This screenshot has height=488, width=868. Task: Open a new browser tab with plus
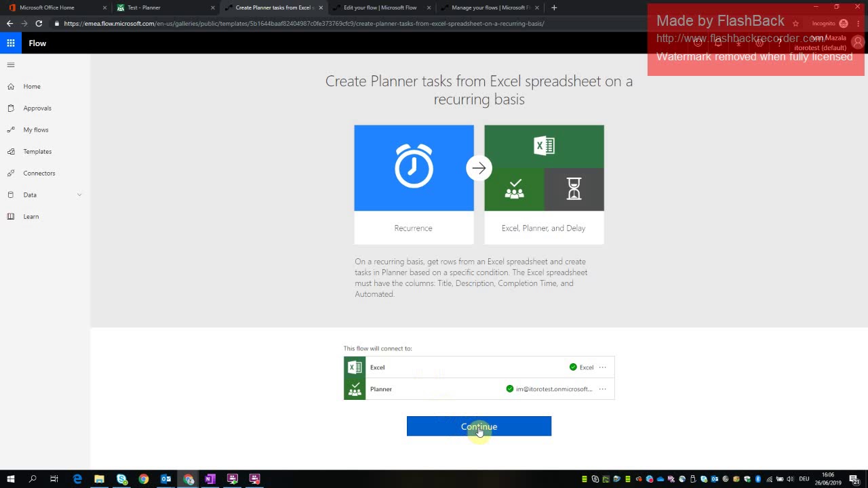coord(554,7)
